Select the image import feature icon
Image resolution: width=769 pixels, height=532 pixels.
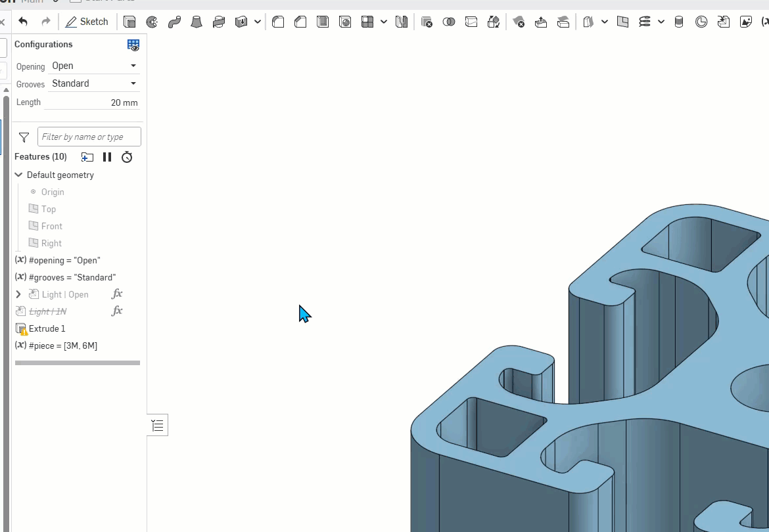746,22
